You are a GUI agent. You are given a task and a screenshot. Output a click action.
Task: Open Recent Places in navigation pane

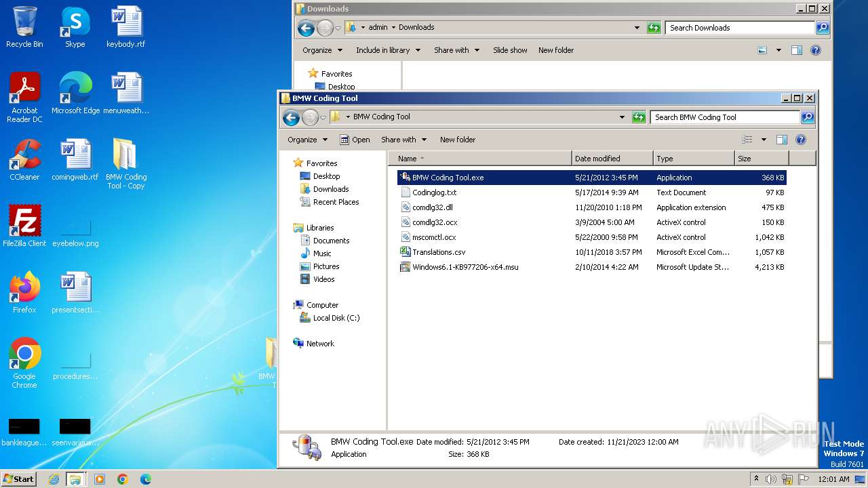(330, 202)
